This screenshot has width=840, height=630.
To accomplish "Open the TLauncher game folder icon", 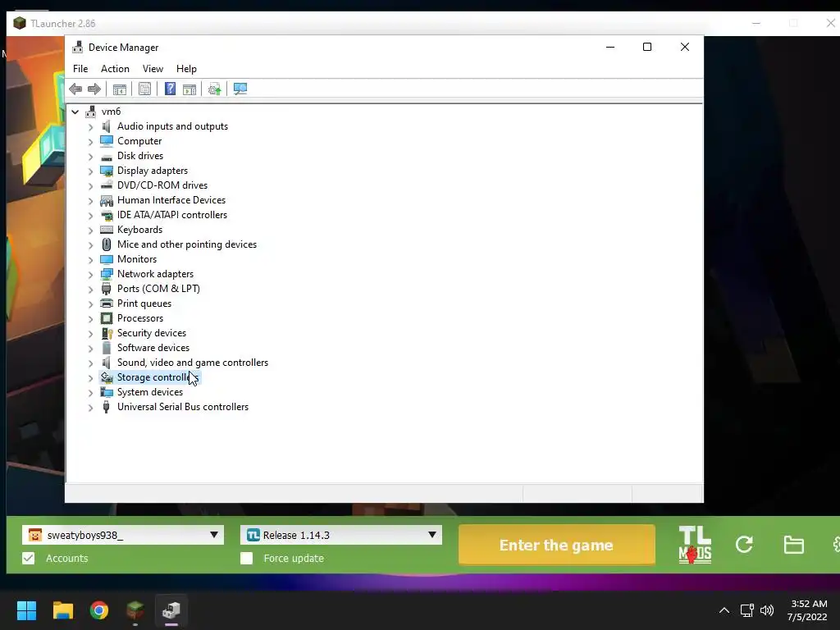I will pyautogui.click(x=793, y=545).
